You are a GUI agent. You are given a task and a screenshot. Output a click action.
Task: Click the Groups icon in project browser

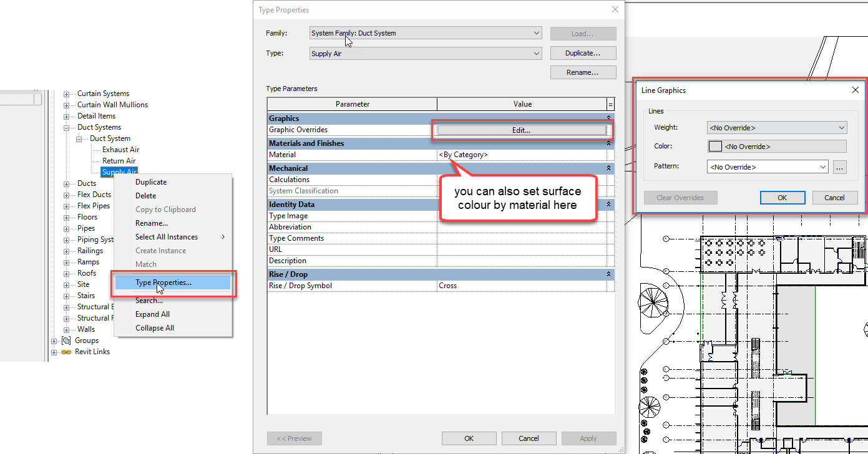tap(67, 340)
